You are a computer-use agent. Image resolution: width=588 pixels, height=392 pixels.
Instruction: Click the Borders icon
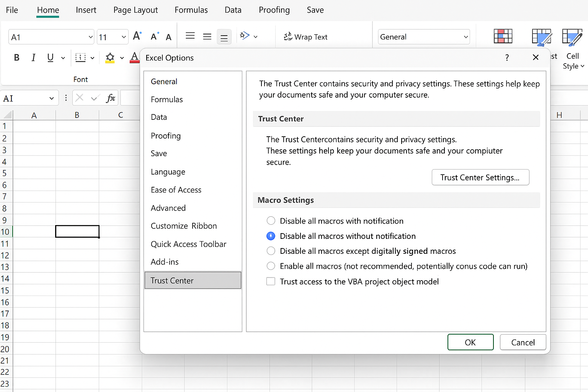tap(80, 57)
